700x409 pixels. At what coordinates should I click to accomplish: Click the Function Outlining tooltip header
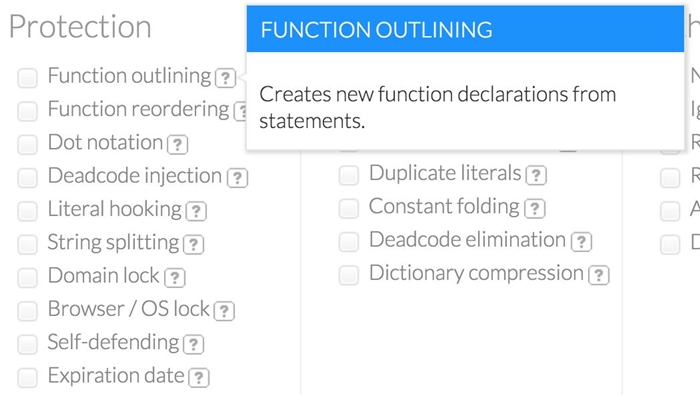point(465,30)
